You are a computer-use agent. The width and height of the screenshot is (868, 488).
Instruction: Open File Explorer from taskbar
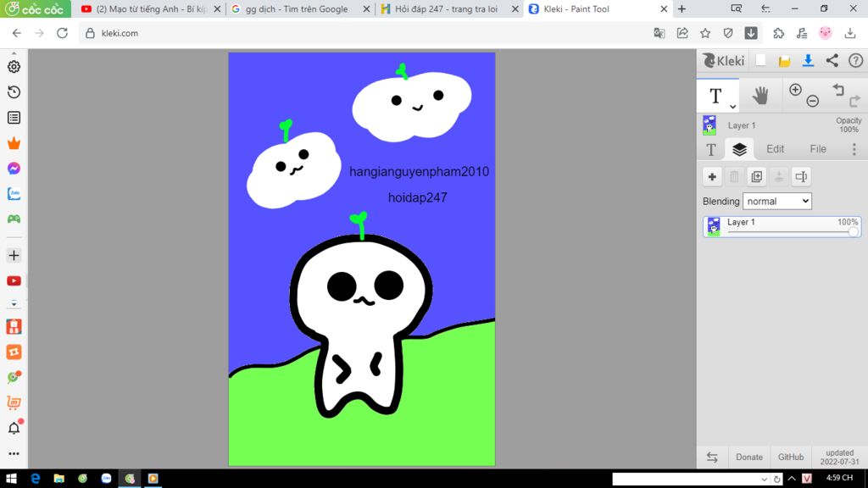coord(58,478)
